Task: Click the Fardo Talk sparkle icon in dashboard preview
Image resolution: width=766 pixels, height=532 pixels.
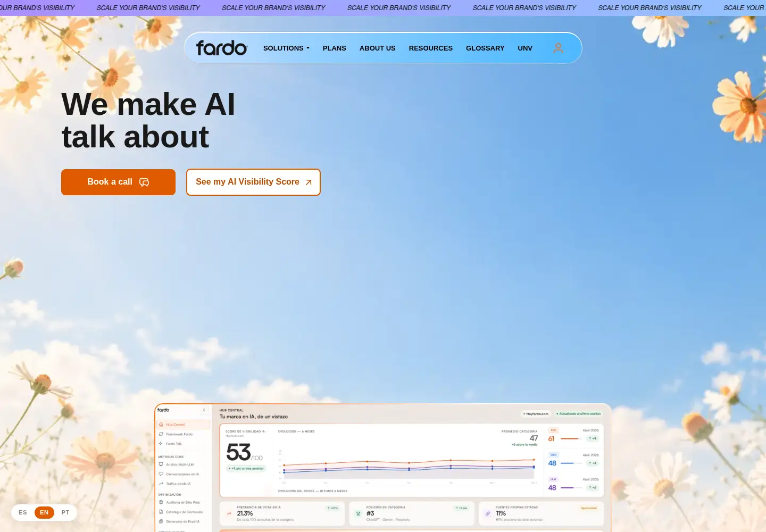Action: 161,444
